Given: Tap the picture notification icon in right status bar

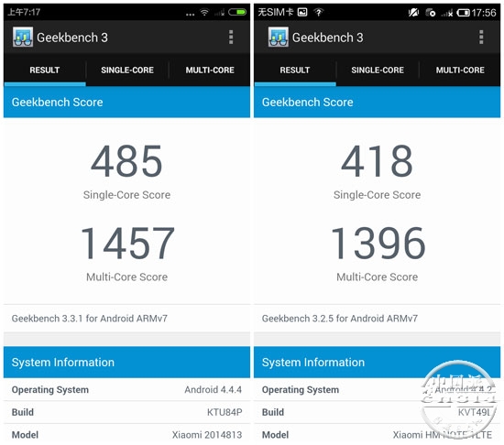Looking at the screenshot, I should pyautogui.click(x=302, y=12).
